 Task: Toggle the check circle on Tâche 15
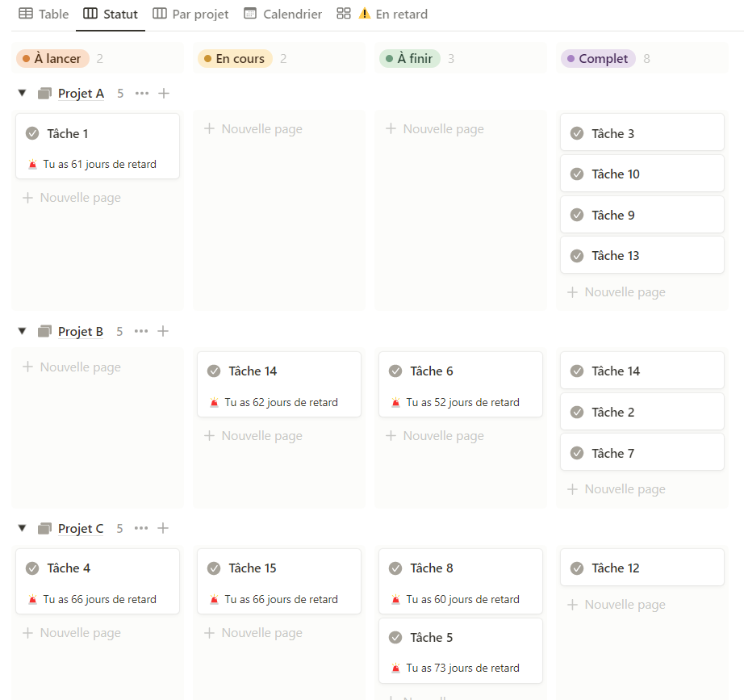(x=214, y=568)
